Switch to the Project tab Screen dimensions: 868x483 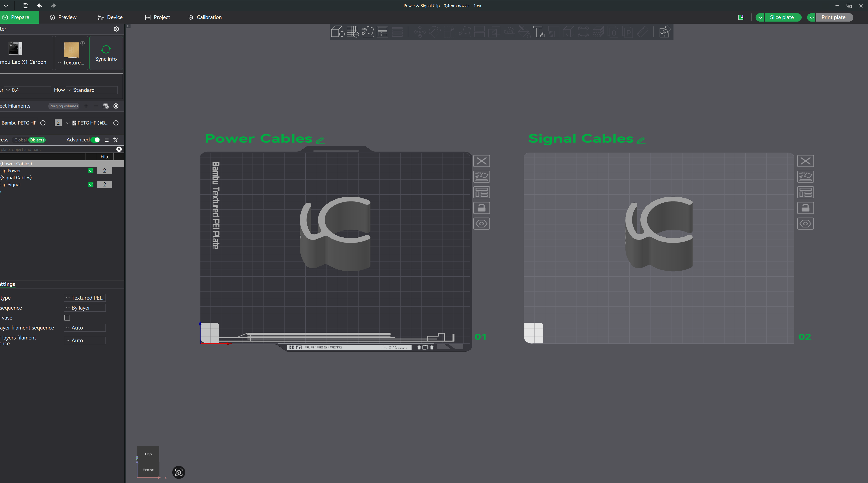pyautogui.click(x=158, y=17)
